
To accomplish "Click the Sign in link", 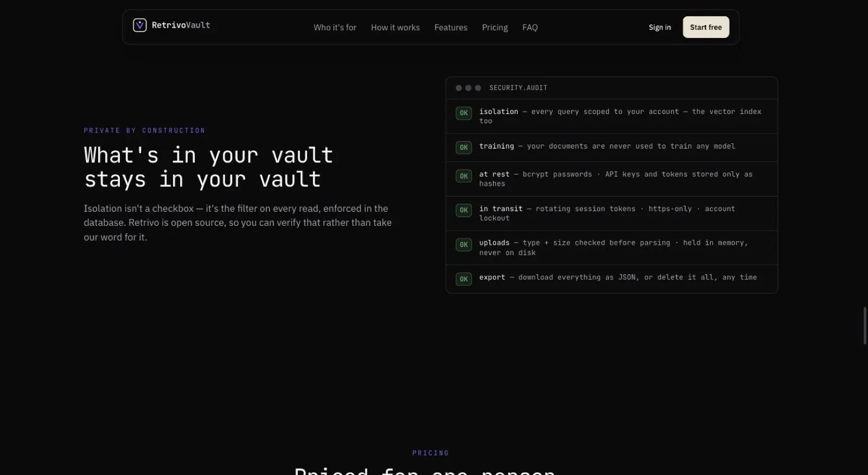I will 660,27.
